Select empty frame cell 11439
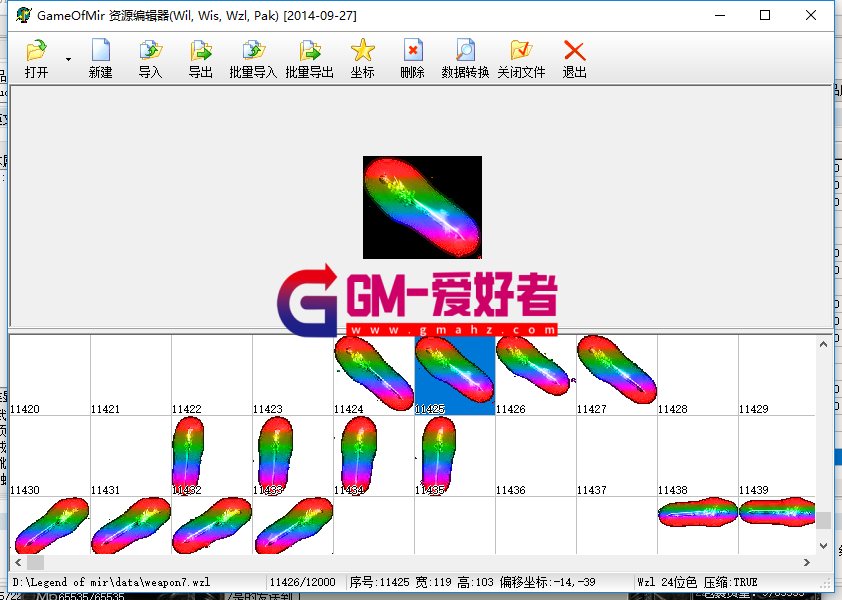 click(777, 456)
